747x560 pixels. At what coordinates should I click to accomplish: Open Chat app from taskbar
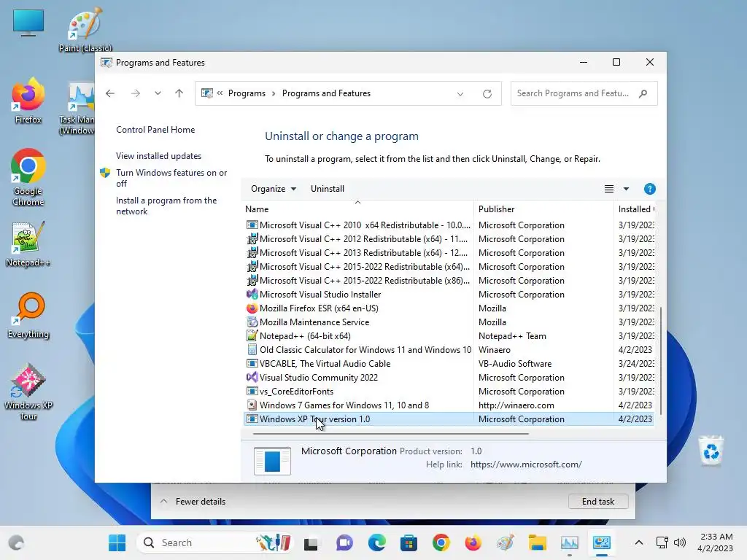344,542
